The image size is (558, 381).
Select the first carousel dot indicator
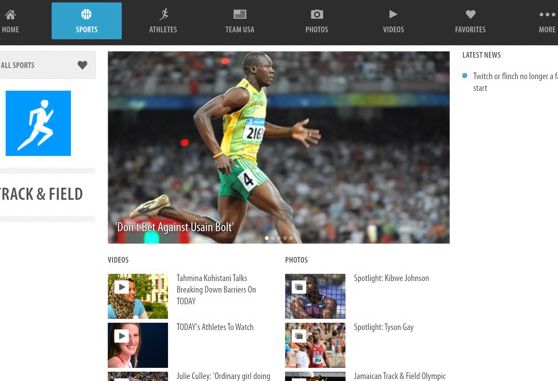click(267, 238)
